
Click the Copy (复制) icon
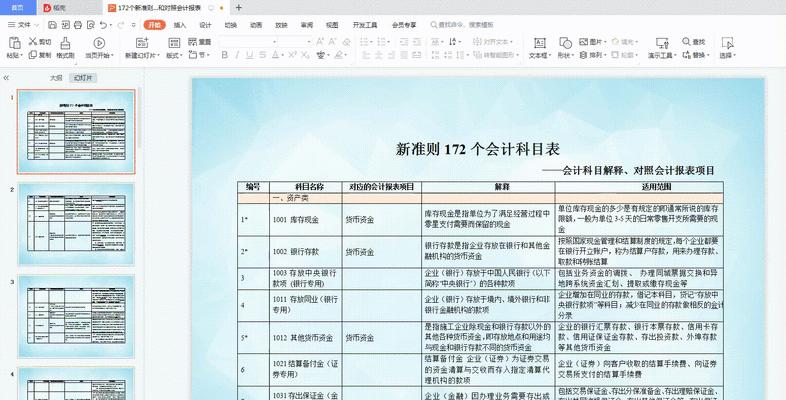tap(33, 55)
